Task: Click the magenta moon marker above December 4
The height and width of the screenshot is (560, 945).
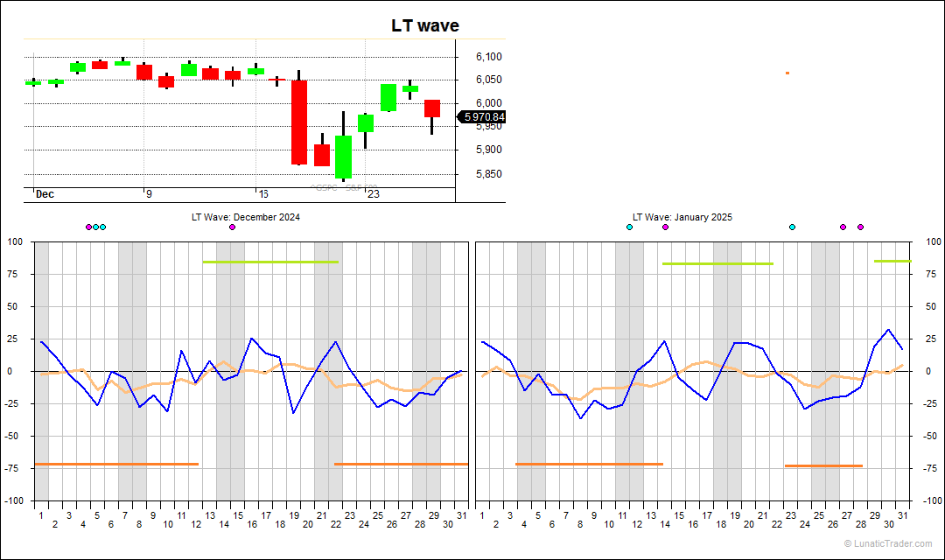Action: pyautogui.click(x=88, y=226)
